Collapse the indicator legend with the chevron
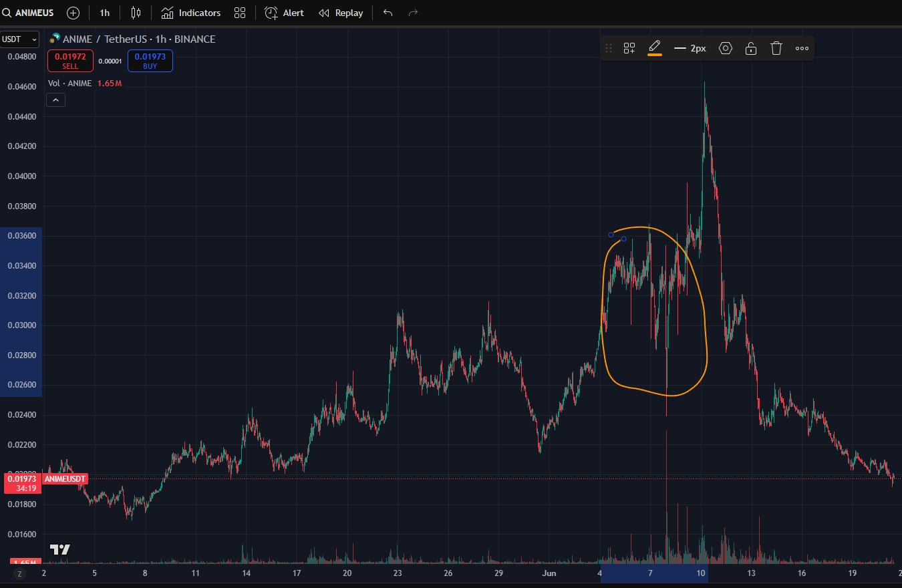The width and height of the screenshot is (902, 588). click(x=55, y=100)
